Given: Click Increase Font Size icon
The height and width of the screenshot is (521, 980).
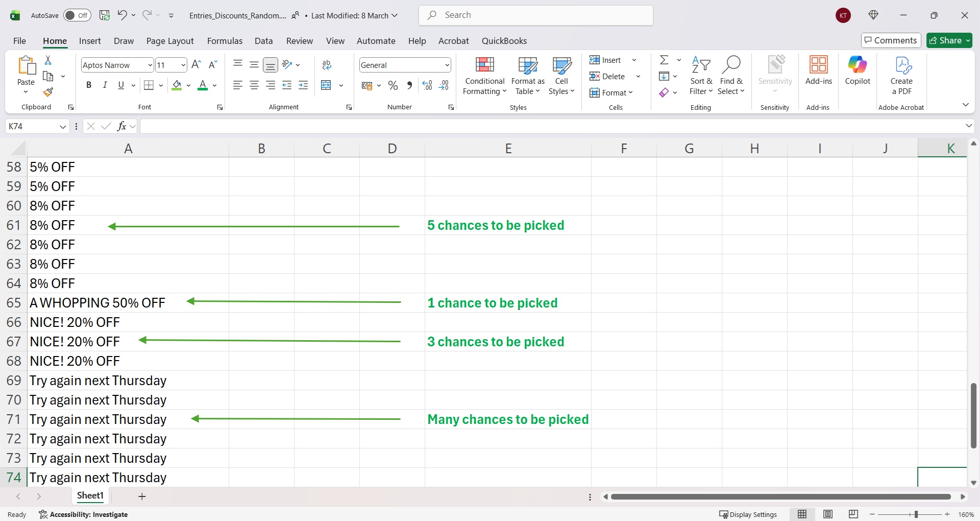Looking at the screenshot, I should [x=196, y=65].
